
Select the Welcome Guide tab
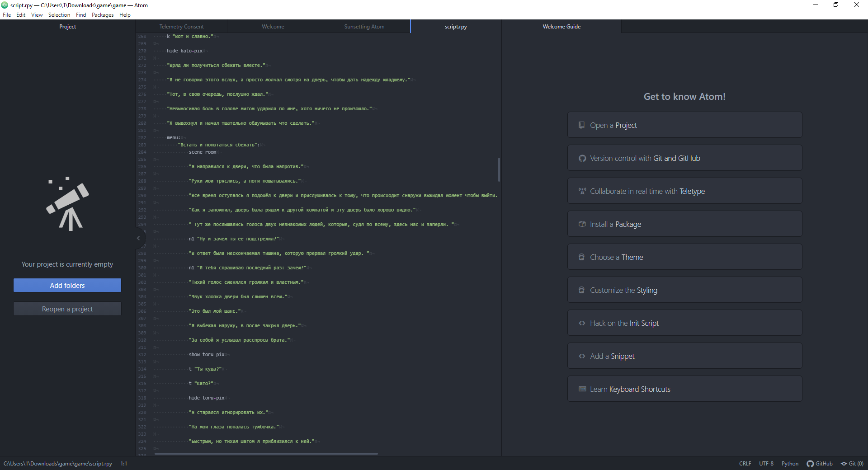pos(561,27)
